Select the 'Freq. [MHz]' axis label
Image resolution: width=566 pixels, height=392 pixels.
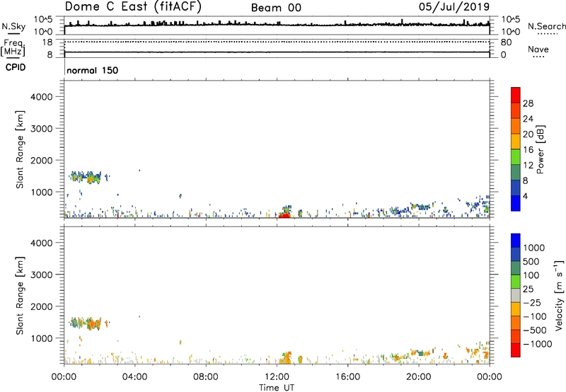coord(13,47)
